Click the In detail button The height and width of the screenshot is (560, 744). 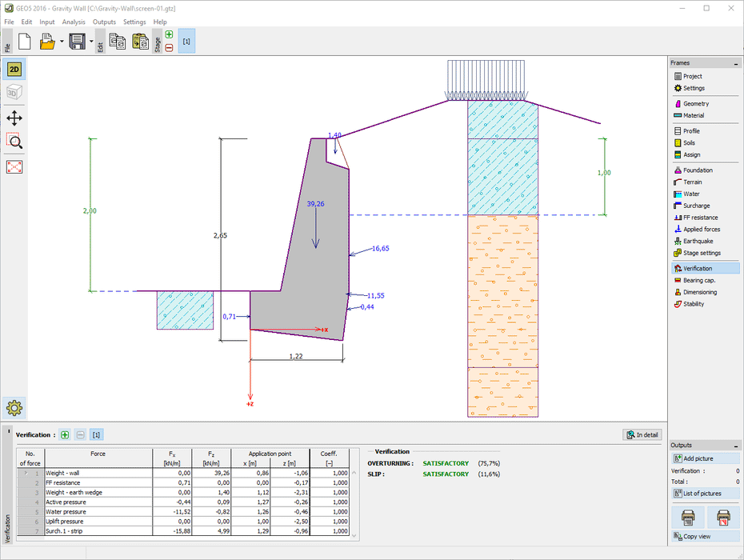[642, 434]
